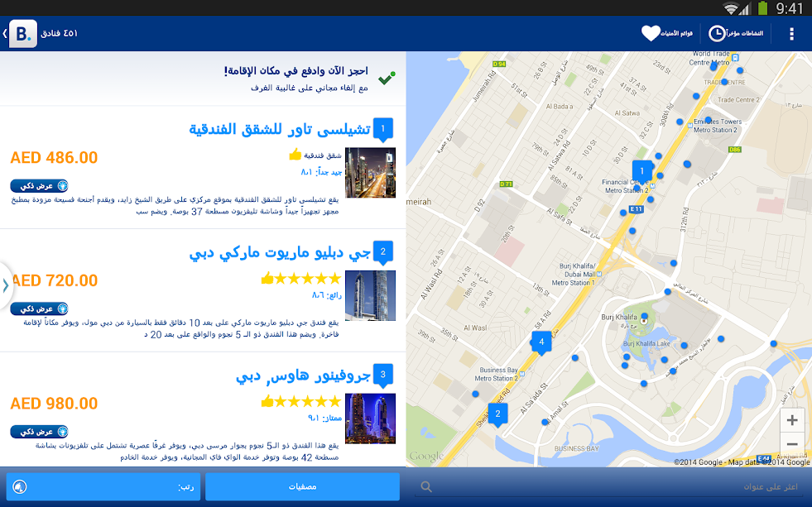812x507 pixels.
Task: Open hotel title جي دبليو ماريوت ماركي دبي
Action: click(280, 252)
